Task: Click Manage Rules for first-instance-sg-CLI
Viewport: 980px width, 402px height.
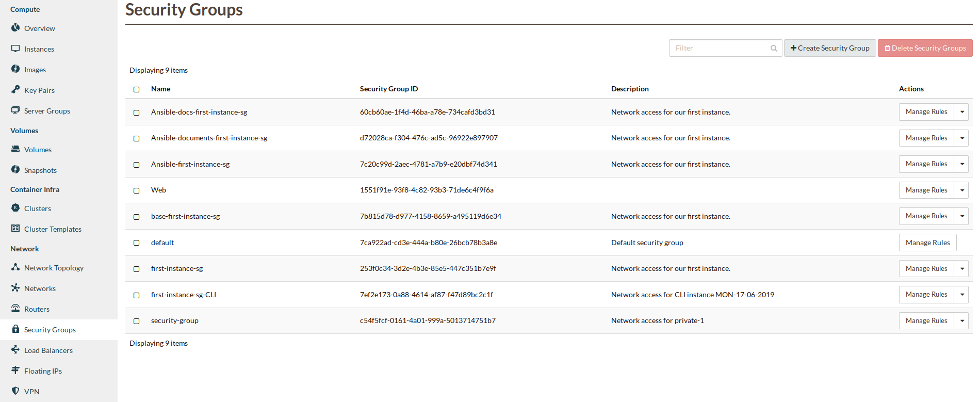Action: (x=926, y=295)
